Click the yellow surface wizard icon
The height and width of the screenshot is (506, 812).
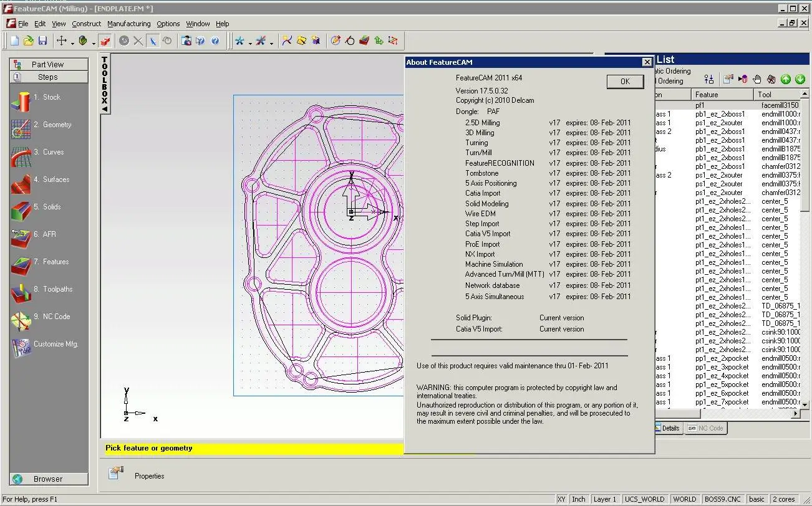tap(301, 41)
